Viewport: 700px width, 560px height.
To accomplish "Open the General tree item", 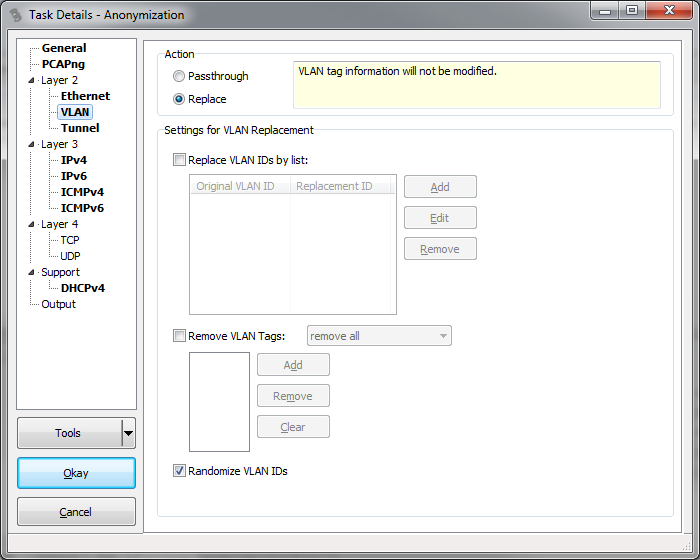I will pyautogui.click(x=64, y=48).
